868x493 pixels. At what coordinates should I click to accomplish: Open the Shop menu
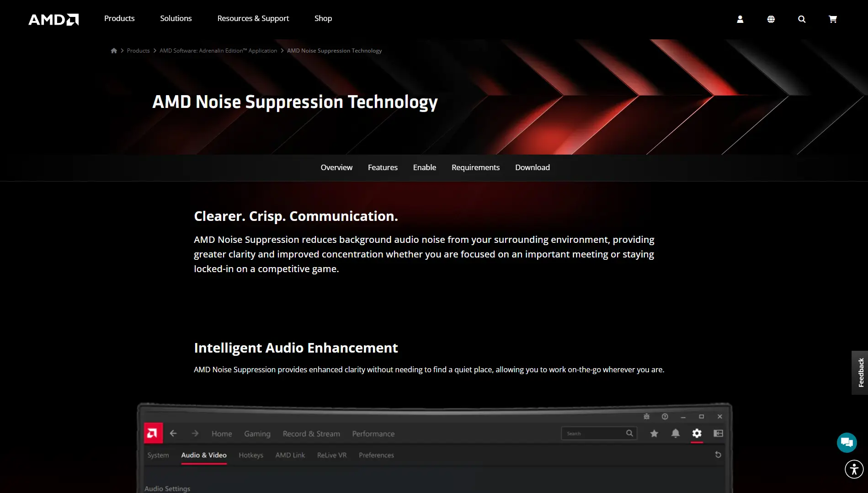323,18
